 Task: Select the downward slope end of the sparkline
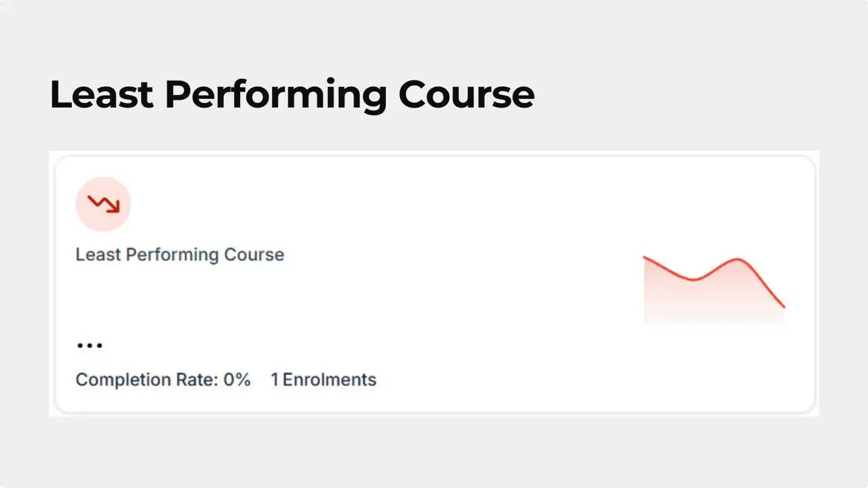pyautogui.click(x=780, y=305)
